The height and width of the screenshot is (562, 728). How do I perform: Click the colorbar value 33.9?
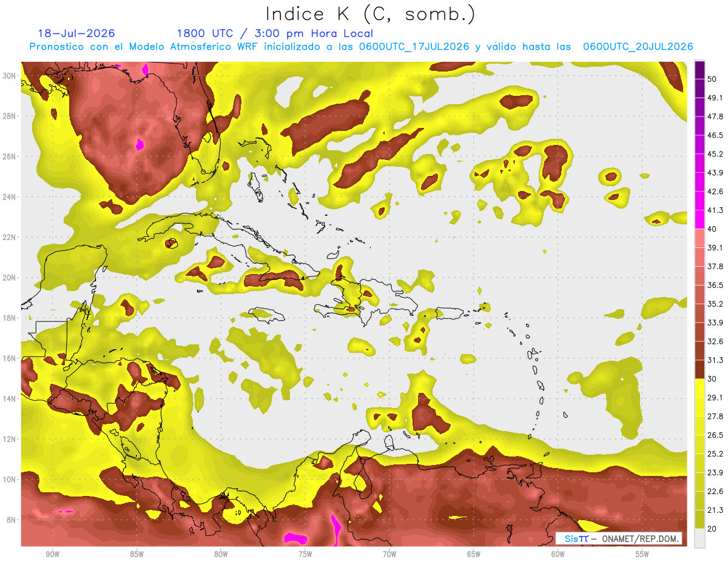(715, 323)
